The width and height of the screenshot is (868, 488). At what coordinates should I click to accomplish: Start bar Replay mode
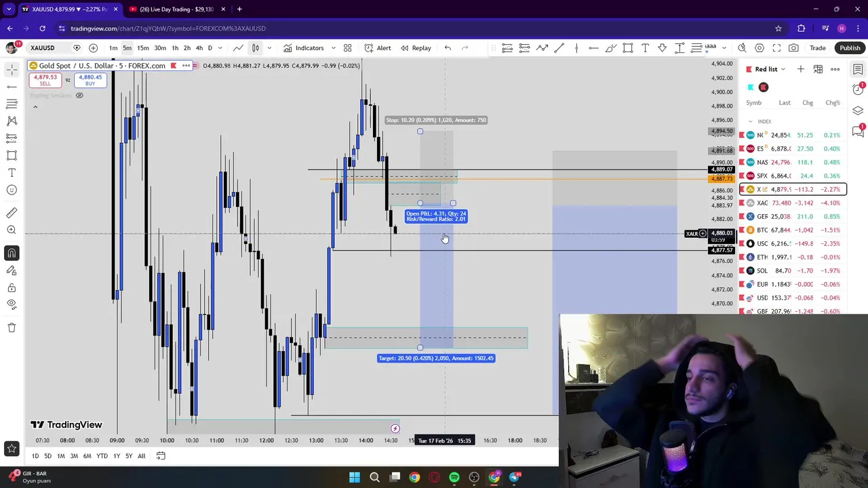point(416,48)
